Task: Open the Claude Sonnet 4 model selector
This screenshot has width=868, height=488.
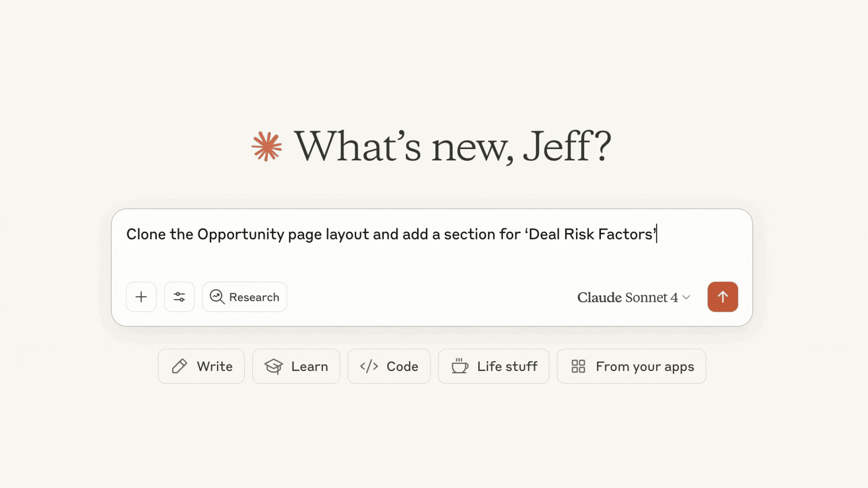Action: pyautogui.click(x=627, y=297)
